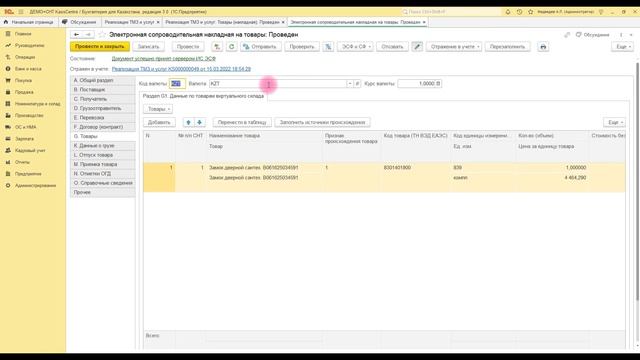Expand the ЭСФ и СФ dropdown
This screenshot has height=360, width=640.
pyautogui.click(x=354, y=47)
